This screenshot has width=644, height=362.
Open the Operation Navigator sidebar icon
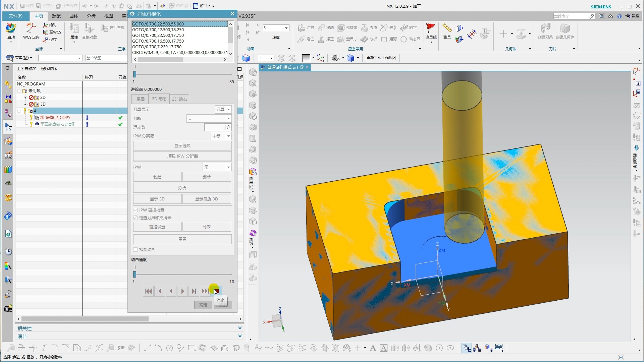(x=8, y=127)
